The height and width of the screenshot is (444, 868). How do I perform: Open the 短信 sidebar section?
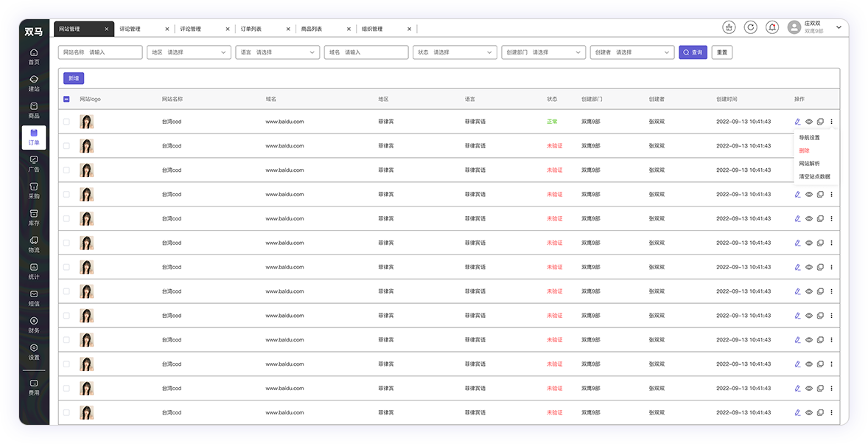coord(34,298)
